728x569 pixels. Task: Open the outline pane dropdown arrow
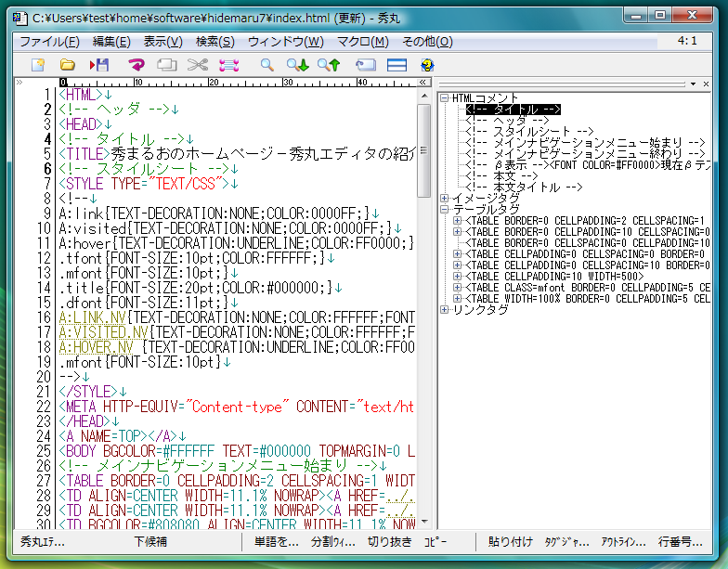(693, 84)
